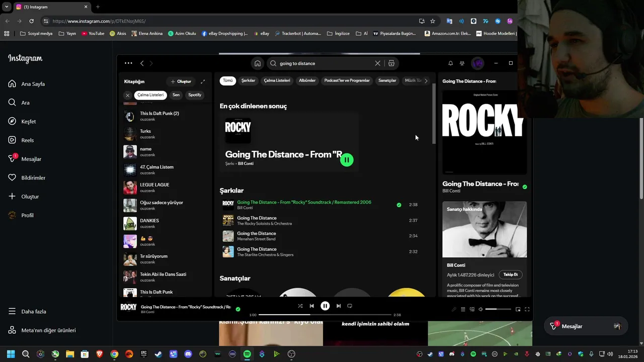The image size is (644, 362).
Task: Click the Spotify search field
Action: [322, 63]
